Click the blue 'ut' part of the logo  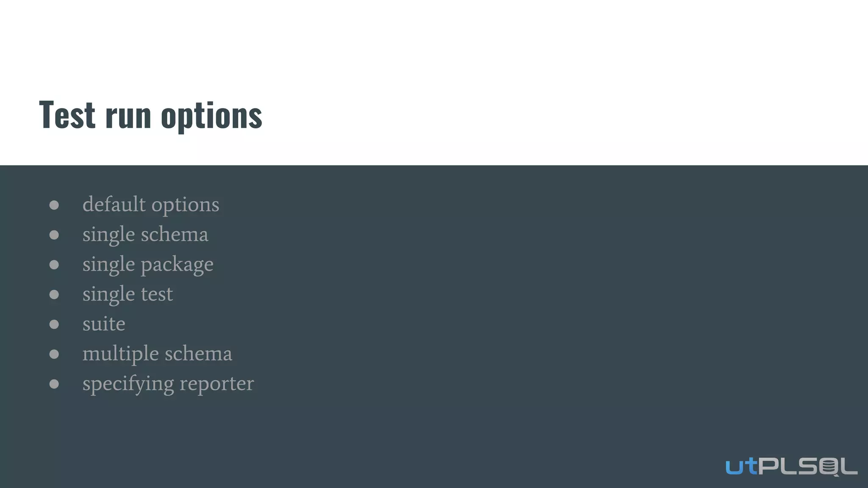tap(741, 466)
